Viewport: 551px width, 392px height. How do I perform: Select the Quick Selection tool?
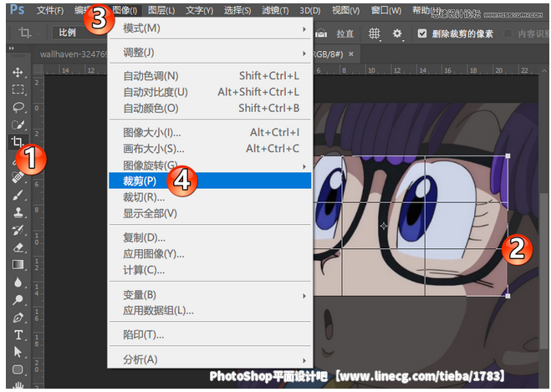pyautogui.click(x=18, y=125)
